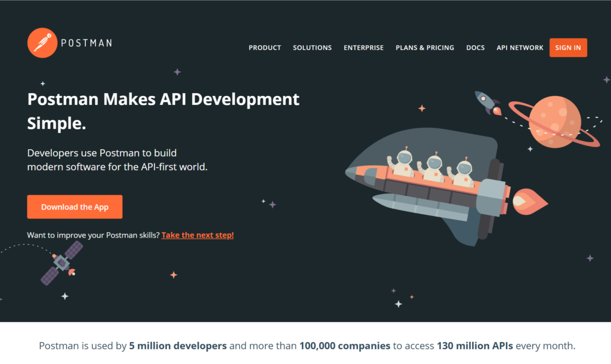Open the PRODUCT menu

point(264,48)
